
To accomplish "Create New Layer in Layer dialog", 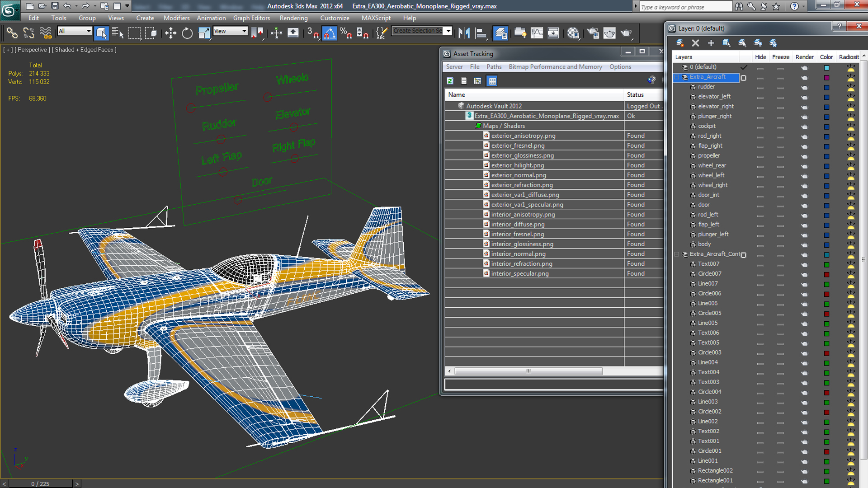I will tap(679, 43).
